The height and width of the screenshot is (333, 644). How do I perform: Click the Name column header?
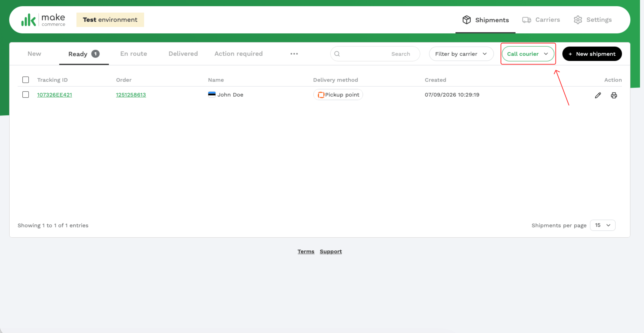click(x=216, y=80)
